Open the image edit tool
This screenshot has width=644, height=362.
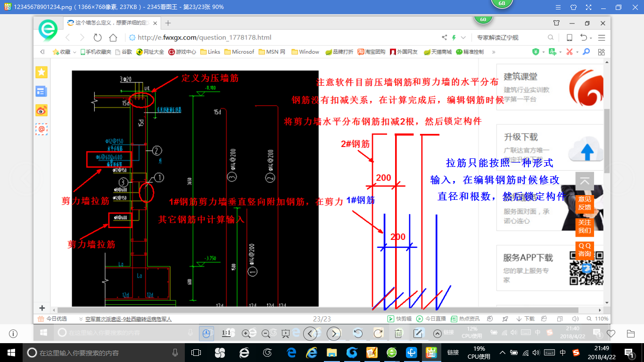tap(418, 334)
